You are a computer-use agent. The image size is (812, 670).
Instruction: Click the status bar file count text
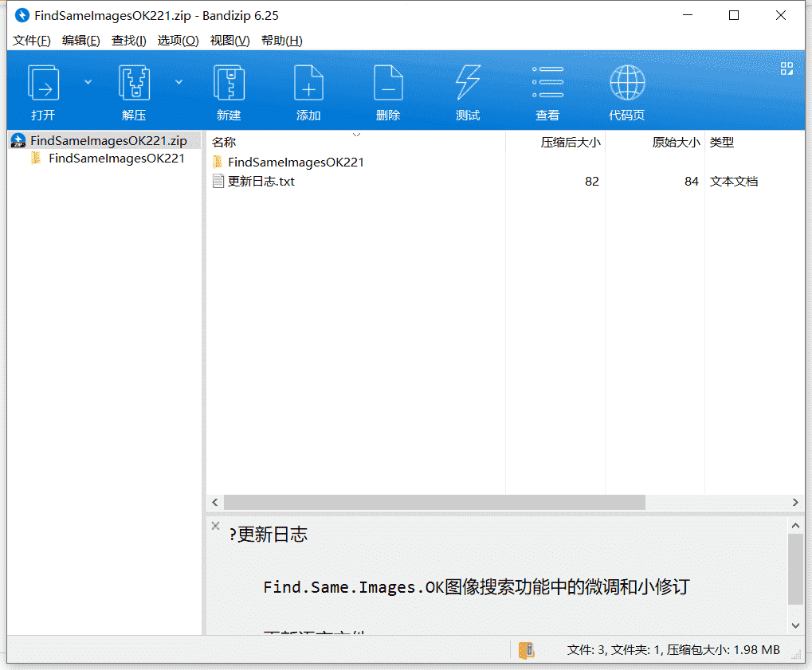click(673, 650)
